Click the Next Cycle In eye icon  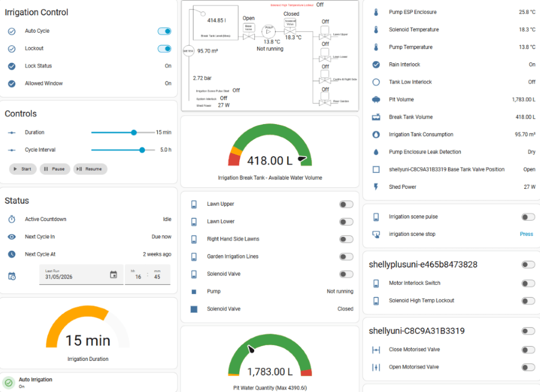[x=12, y=237]
